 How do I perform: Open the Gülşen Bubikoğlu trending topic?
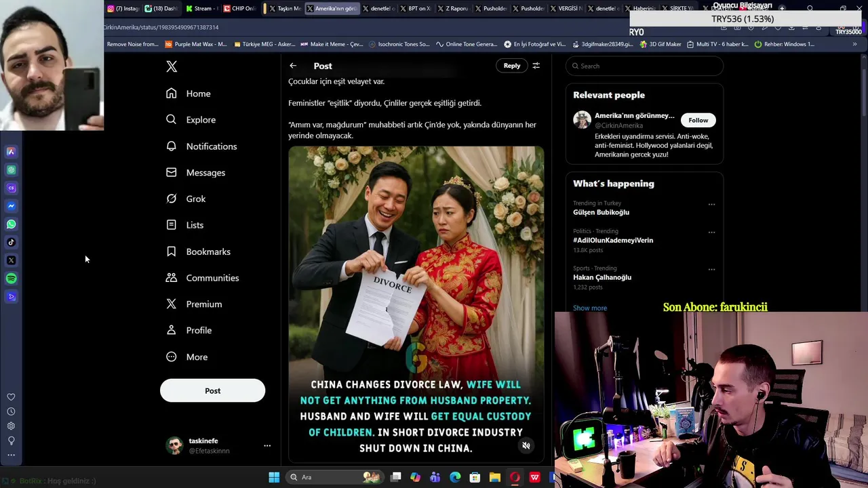(601, 212)
